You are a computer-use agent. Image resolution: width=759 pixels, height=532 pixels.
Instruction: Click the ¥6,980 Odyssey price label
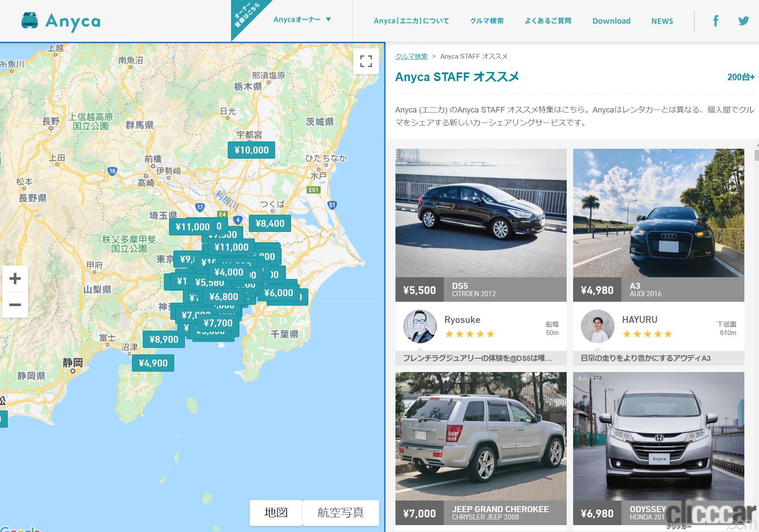pyautogui.click(x=597, y=513)
